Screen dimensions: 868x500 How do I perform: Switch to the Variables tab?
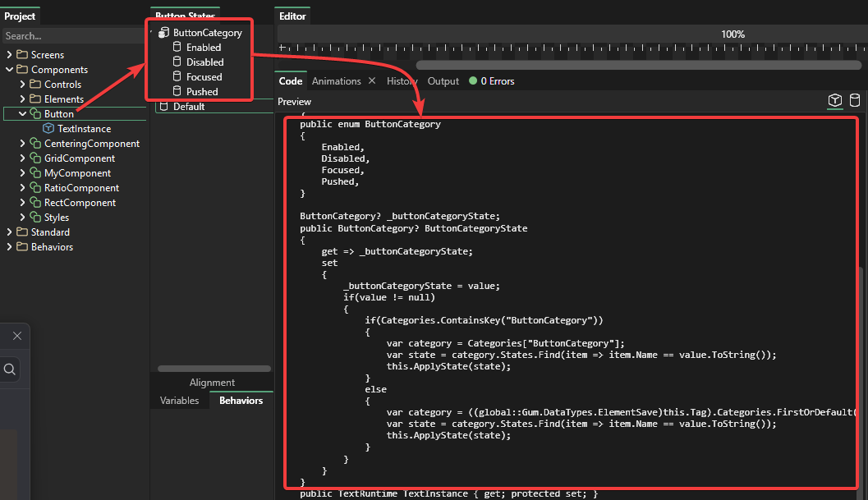[179, 401]
